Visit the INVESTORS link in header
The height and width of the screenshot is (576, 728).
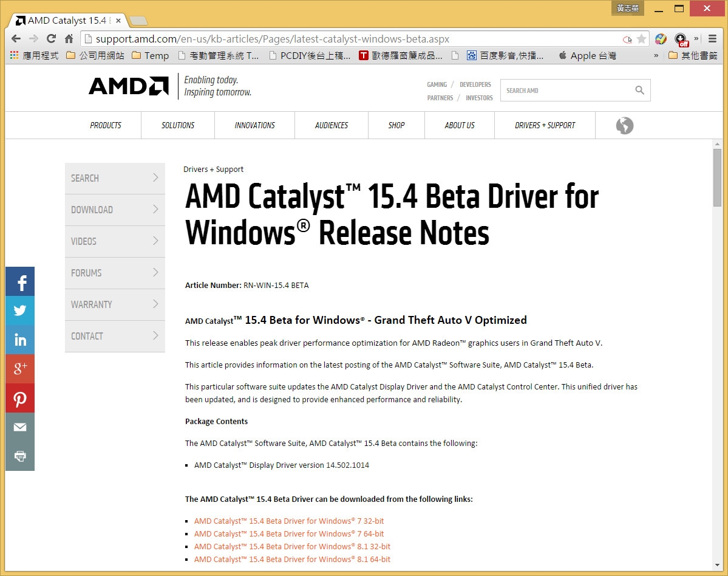pos(479,98)
